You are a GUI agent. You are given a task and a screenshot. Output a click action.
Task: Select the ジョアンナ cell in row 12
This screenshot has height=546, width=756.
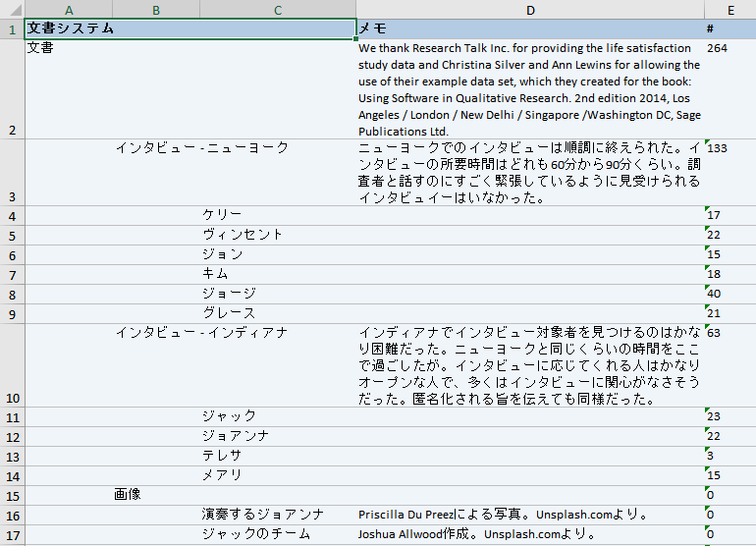point(278,437)
